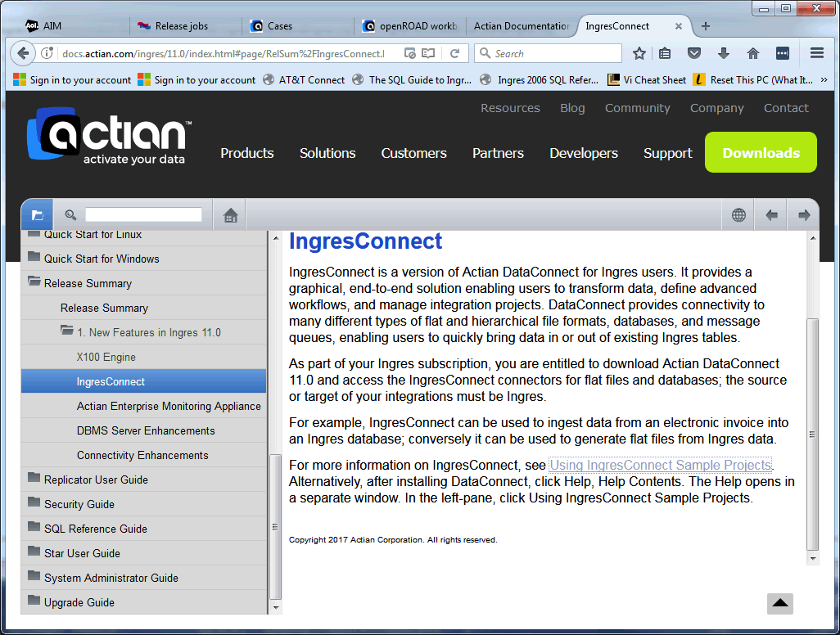Click the green Downloads button
The width and height of the screenshot is (840, 635).
coord(761,153)
